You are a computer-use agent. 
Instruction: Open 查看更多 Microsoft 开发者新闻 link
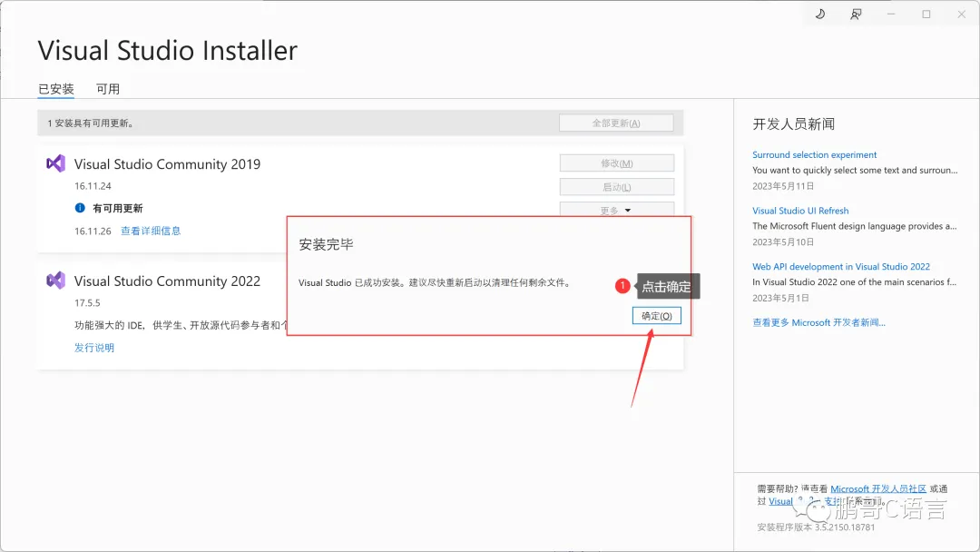818,322
